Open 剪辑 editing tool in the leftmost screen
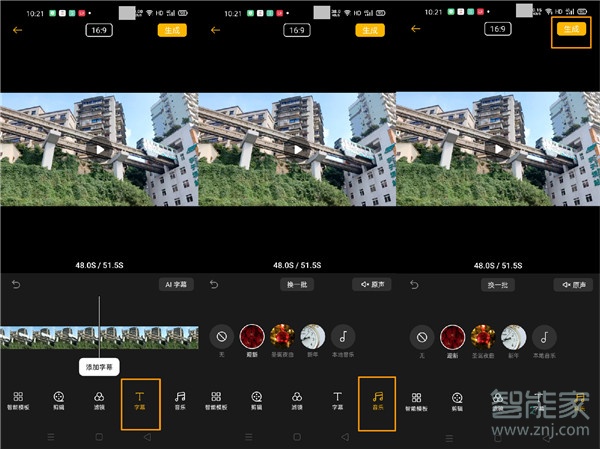This screenshot has height=449, width=600. (59, 400)
